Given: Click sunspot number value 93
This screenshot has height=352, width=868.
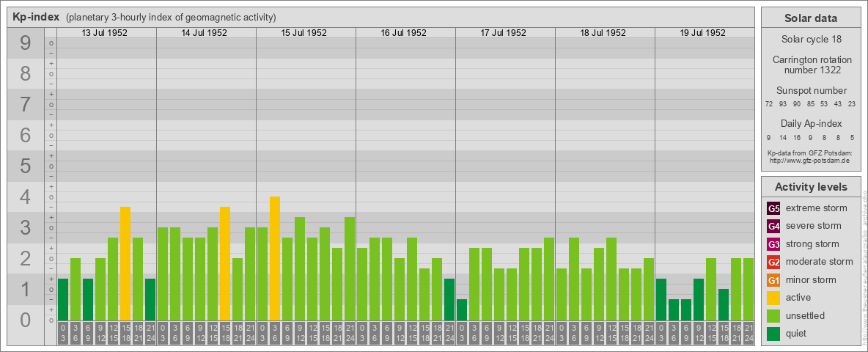Looking at the screenshot, I should tap(783, 104).
